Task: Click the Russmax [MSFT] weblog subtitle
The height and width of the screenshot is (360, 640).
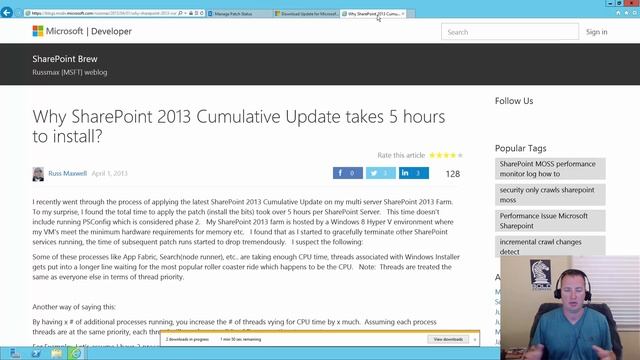Action: pos(70,72)
